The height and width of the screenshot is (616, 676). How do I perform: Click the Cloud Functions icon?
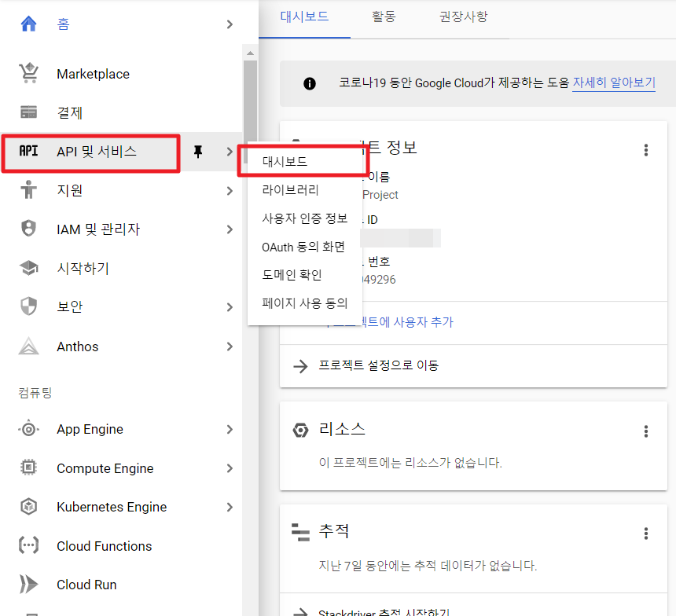[29, 546]
